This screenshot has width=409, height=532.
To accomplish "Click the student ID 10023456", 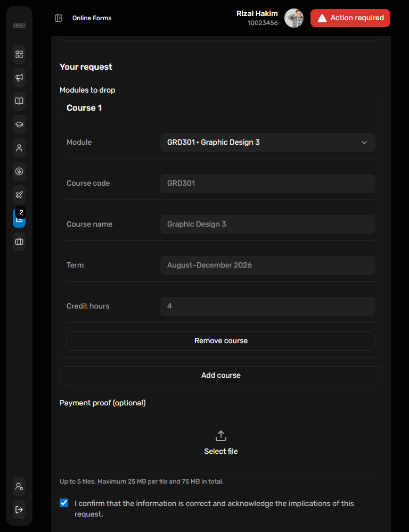I will (x=263, y=23).
